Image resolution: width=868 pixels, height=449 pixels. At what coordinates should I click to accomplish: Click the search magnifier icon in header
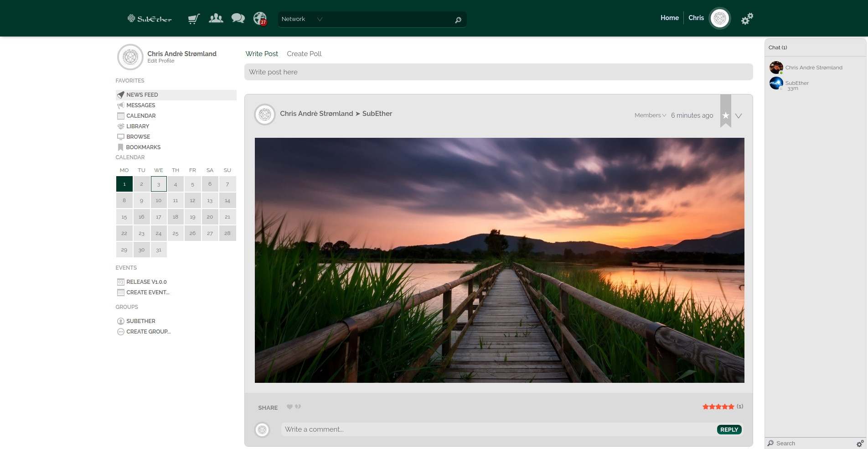458,20
